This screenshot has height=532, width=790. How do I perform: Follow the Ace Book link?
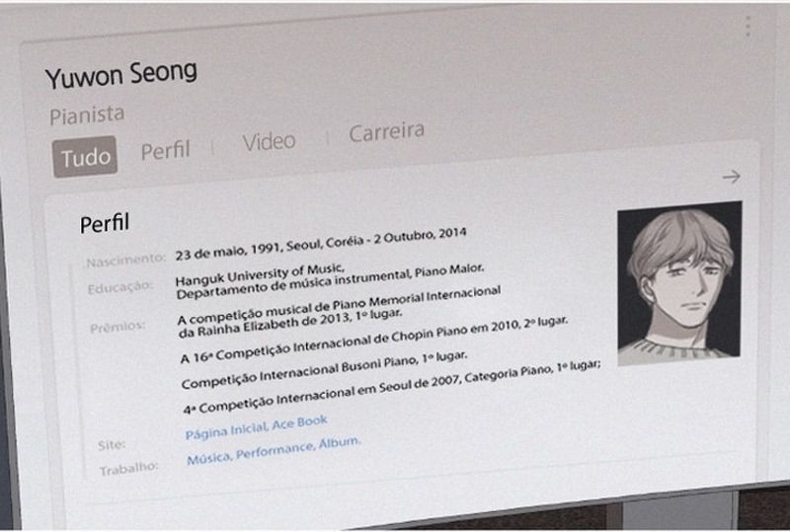[300, 422]
